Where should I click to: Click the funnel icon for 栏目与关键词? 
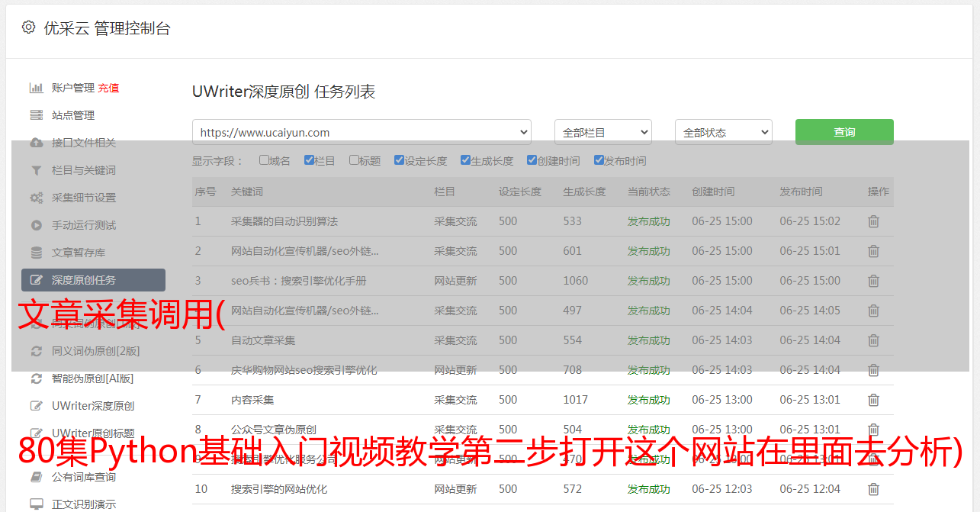[36, 170]
